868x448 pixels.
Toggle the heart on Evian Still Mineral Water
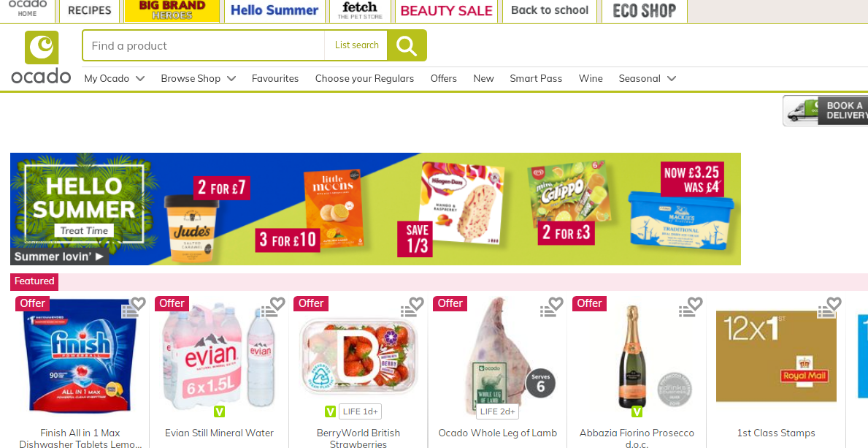tap(278, 303)
